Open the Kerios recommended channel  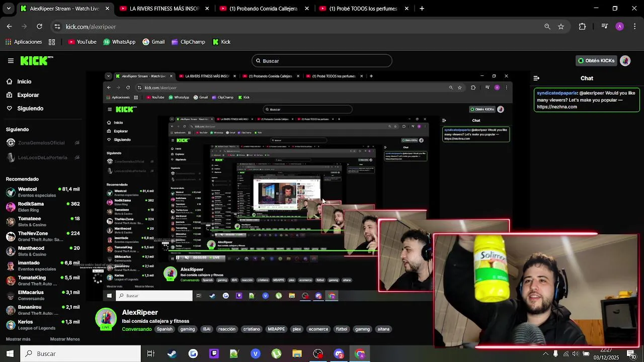tap(43, 325)
